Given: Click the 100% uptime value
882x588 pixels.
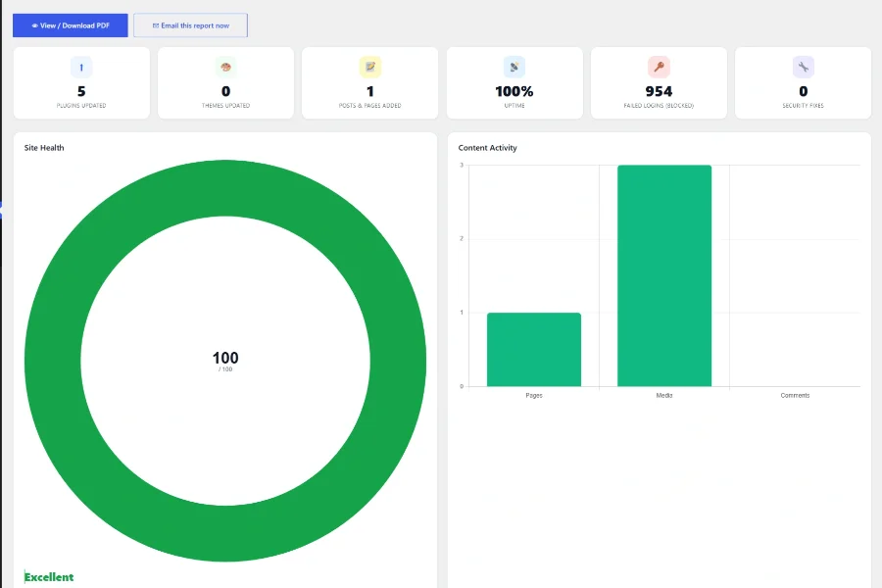Looking at the screenshot, I should [x=514, y=91].
